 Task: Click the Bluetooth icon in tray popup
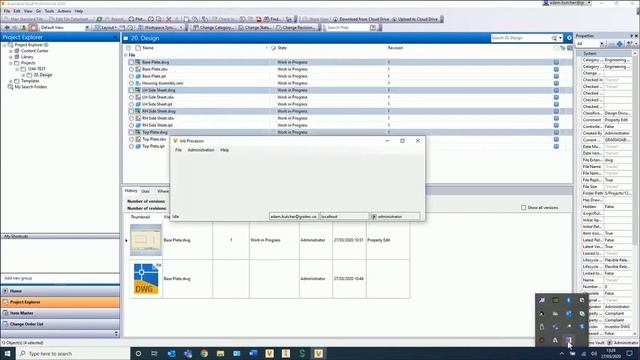[569, 300]
